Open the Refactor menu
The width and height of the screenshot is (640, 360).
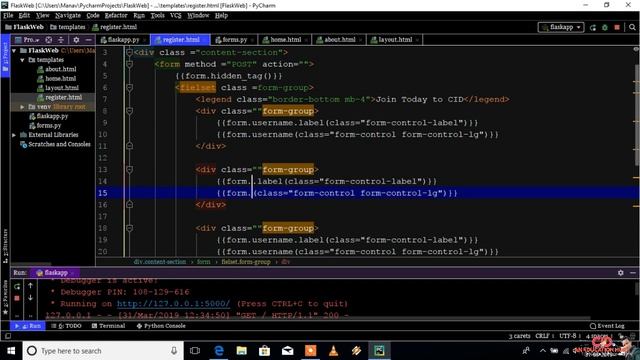point(116,16)
